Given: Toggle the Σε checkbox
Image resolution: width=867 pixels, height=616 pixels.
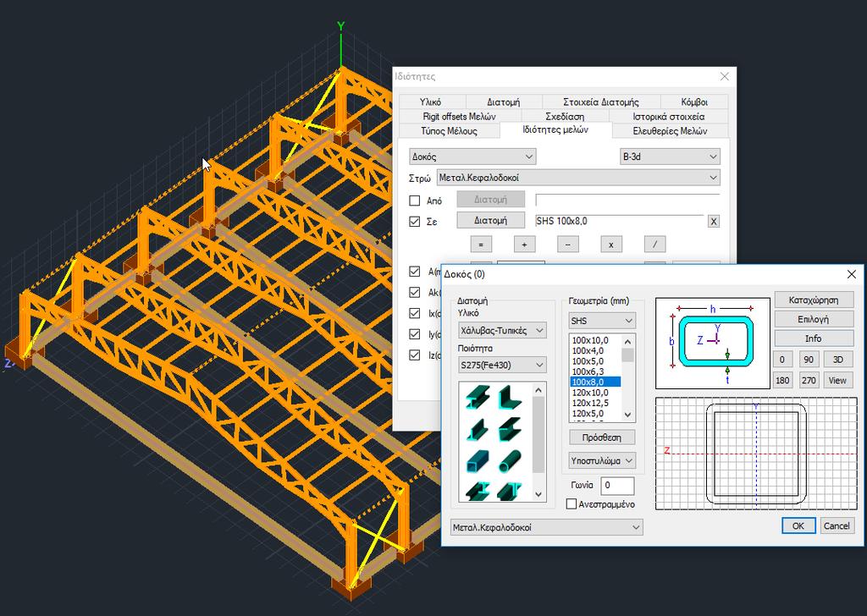Looking at the screenshot, I should coord(415,222).
